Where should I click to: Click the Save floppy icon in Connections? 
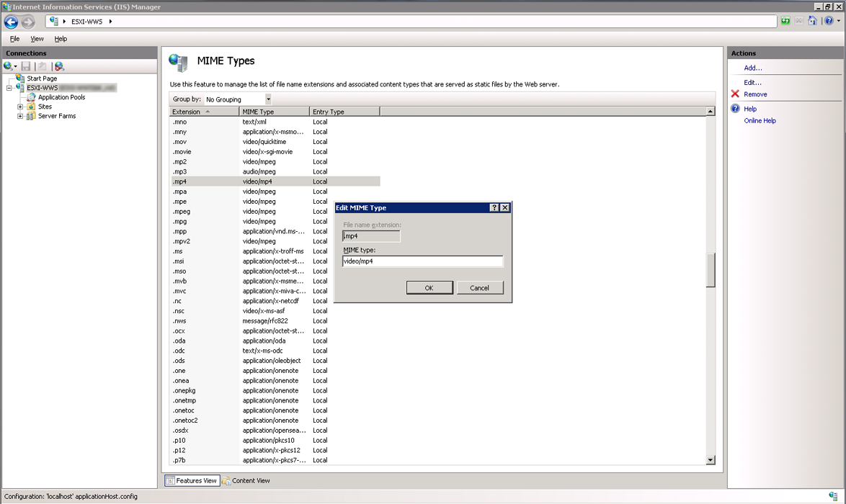tap(25, 66)
